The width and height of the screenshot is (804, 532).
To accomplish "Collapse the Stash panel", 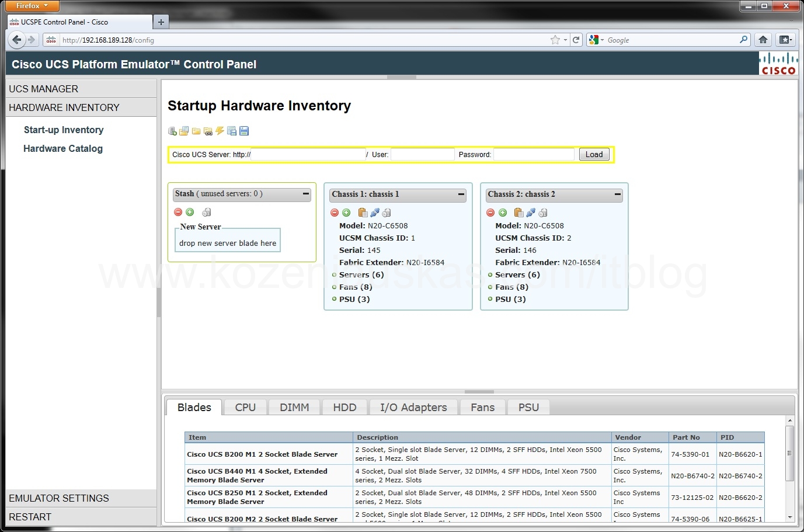I will [306, 194].
